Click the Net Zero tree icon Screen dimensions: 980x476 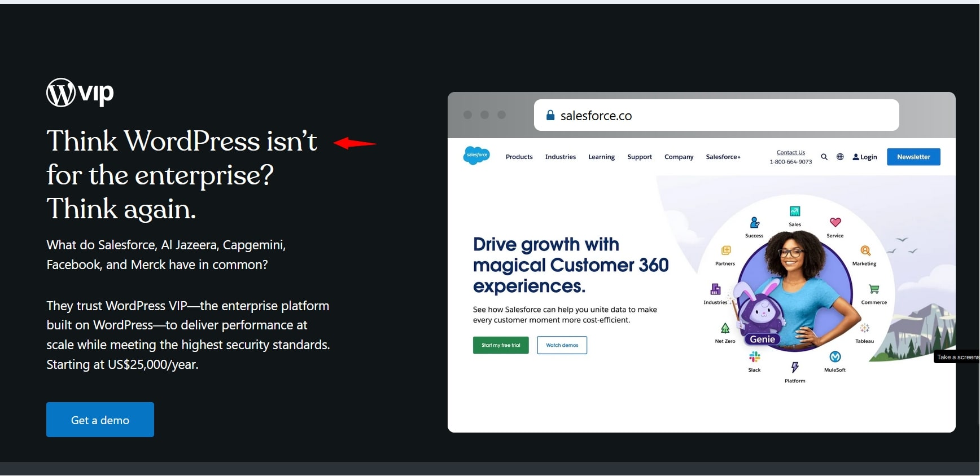tap(725, 328)
